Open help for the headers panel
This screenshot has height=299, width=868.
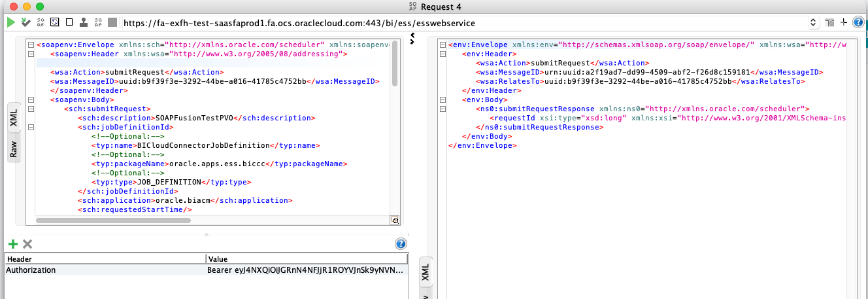point(401,244)
